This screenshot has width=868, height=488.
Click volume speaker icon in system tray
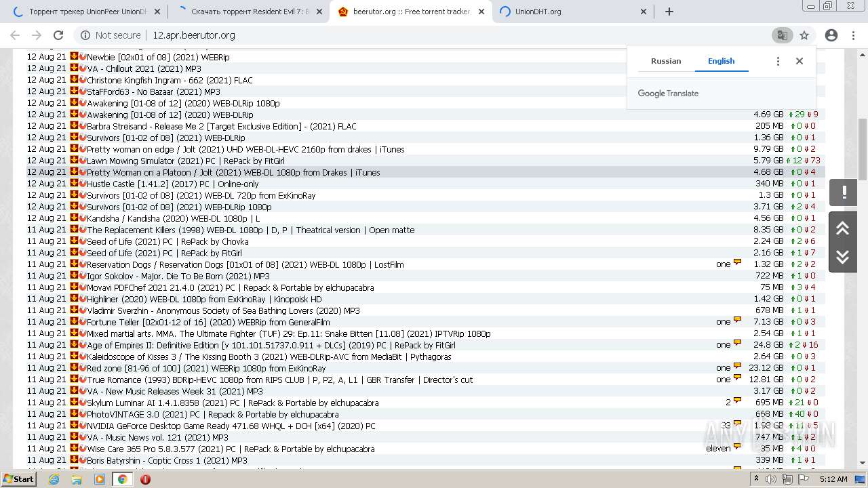tap(770, 479)
